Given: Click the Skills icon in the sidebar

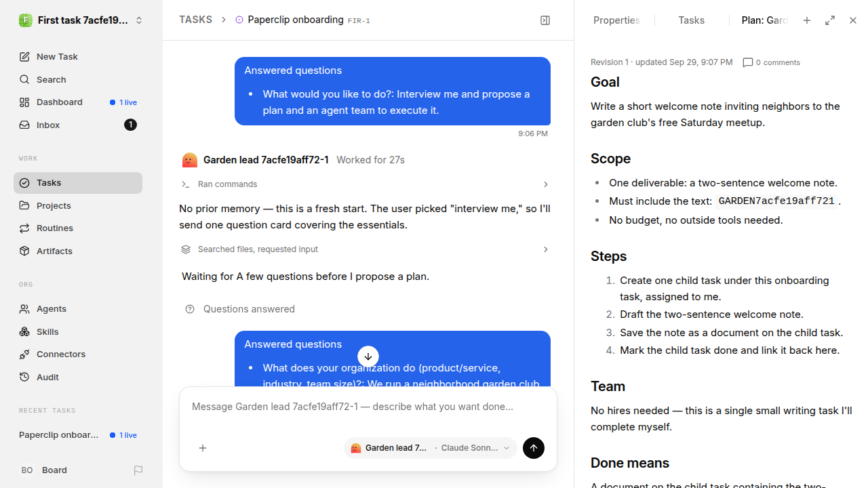Looking at the screenshot, I should tap(24, 331).
